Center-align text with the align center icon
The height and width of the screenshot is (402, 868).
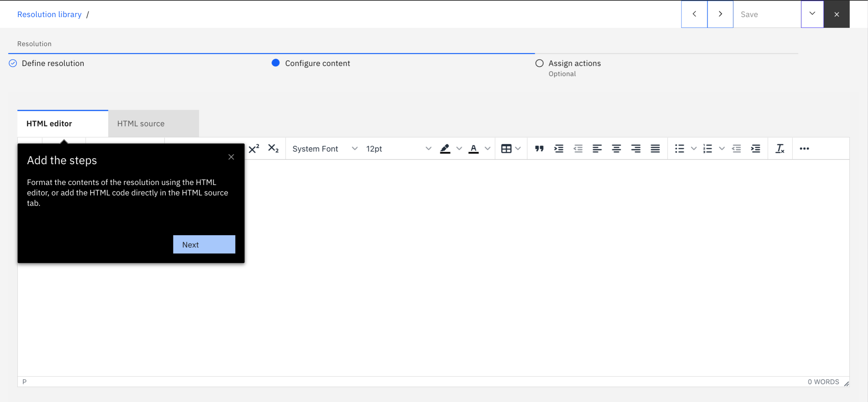click(x=616, y=148)
